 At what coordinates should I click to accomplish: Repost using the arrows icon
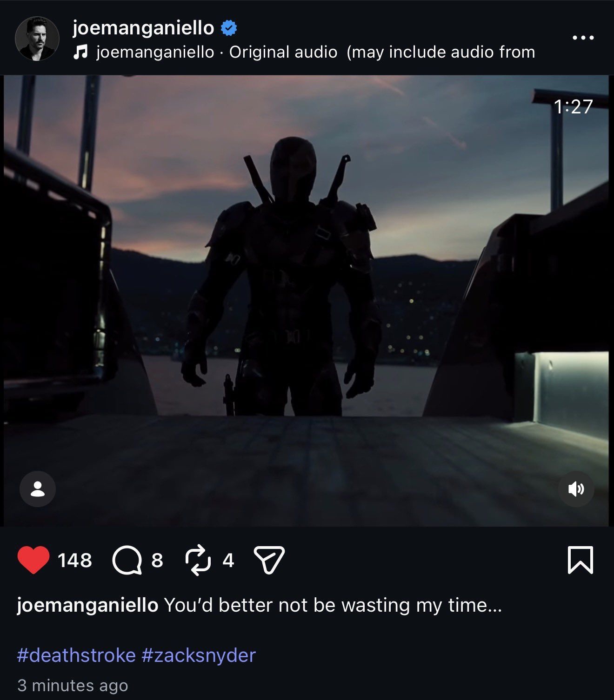(198, 560)
